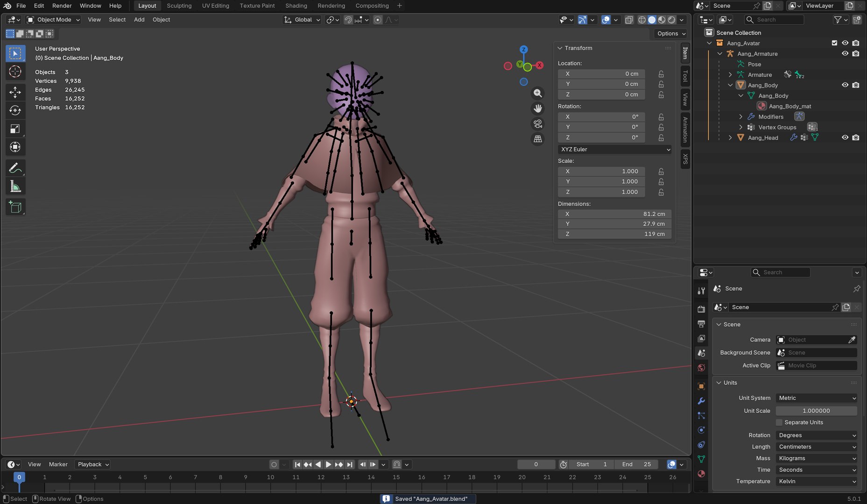Open Global transform orientation dropdown

(x=302, y=20)
